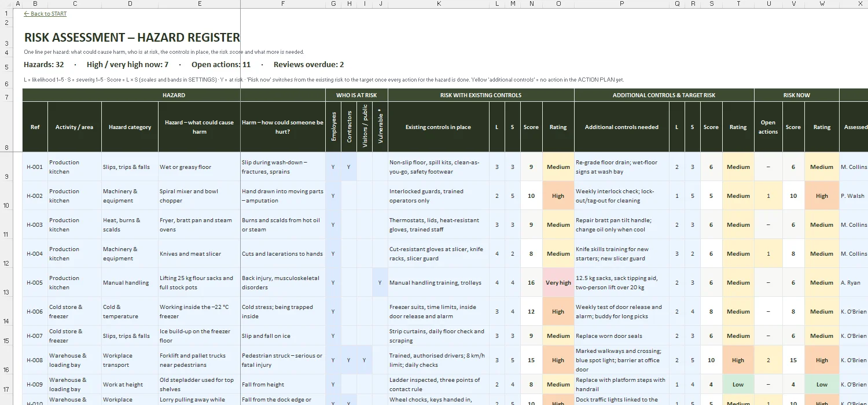Select the 'Replace with platform steps with handrail' cell
Image resolution: width=868 pixels, height=405 pixels.
click(621, 384)
